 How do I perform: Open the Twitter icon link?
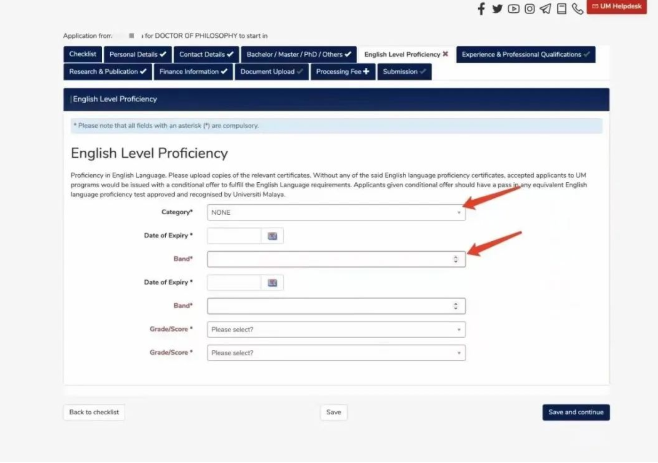tap(497, 9)
